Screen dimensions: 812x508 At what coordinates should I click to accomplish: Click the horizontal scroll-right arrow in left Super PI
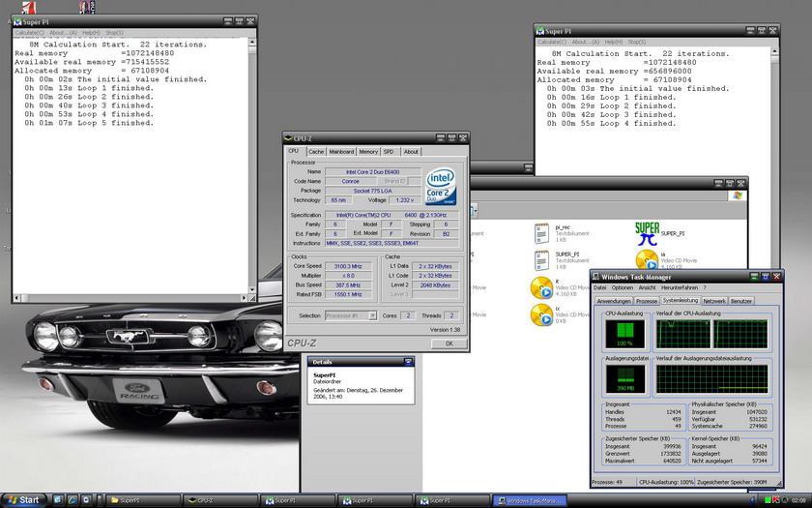click(244, 298)
